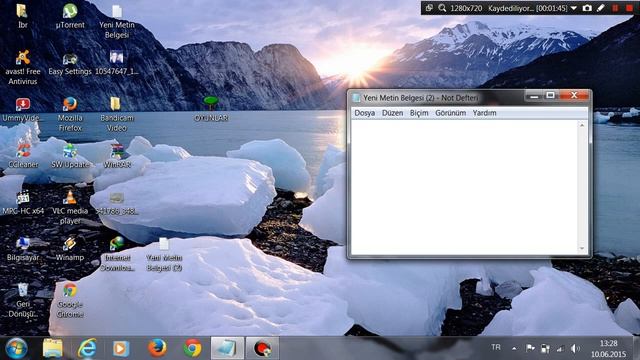The height and width of the screenshot is (360, 640).
Task: Select the Bandicam pencil draw tool
Action: (x=601, y=8)
